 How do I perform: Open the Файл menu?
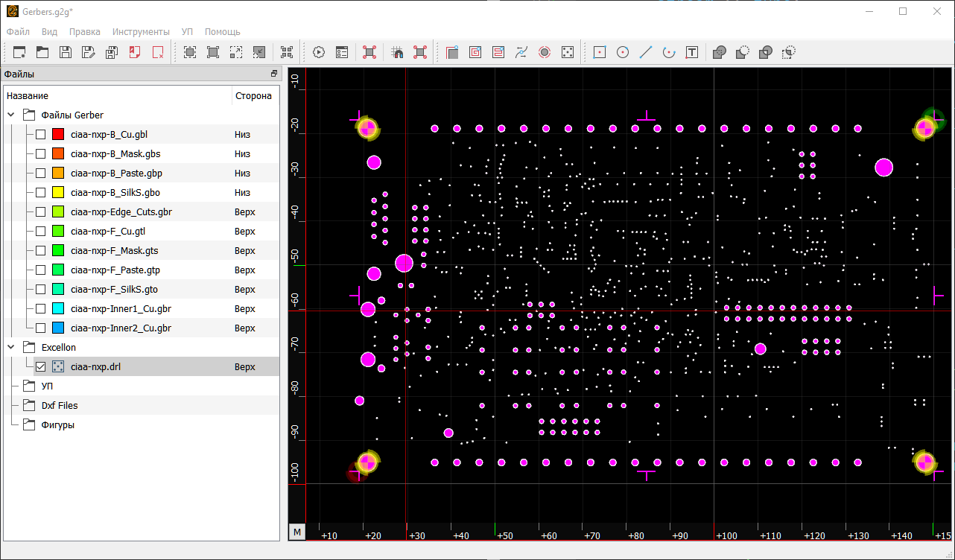point(18,32)
